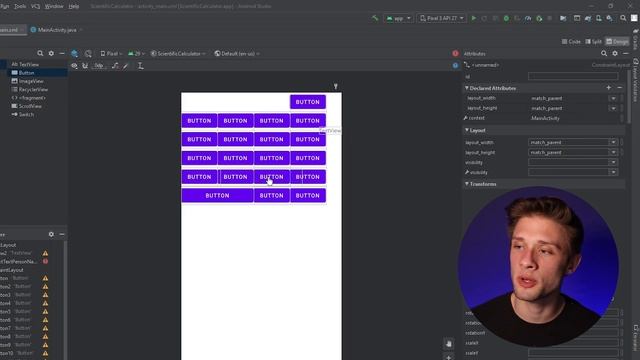Click the Guidelines icon in the designer toolbar

pos(140,66)
